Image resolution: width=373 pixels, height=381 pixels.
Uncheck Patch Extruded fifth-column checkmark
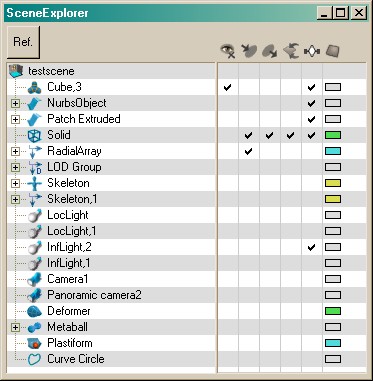[x=311, y=119]
